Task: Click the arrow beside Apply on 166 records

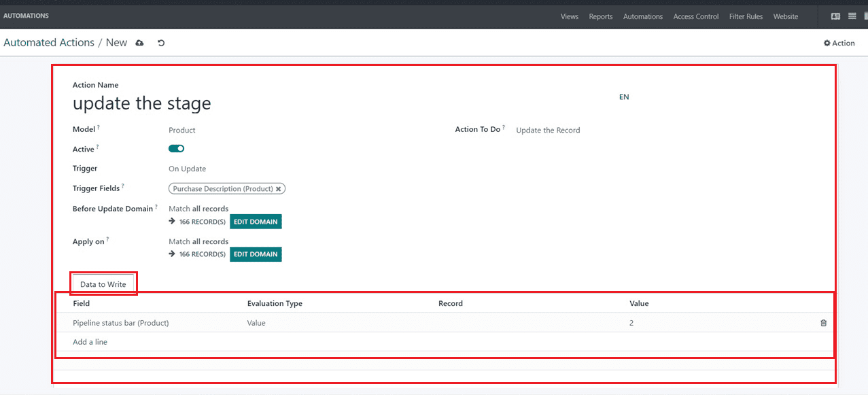Action: pos(172,254)
